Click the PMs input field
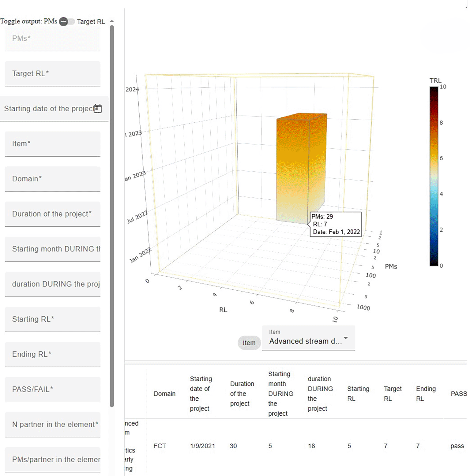The height and width of the screenshot is (476, 470). pyautogui.click(x=52, y=39)
